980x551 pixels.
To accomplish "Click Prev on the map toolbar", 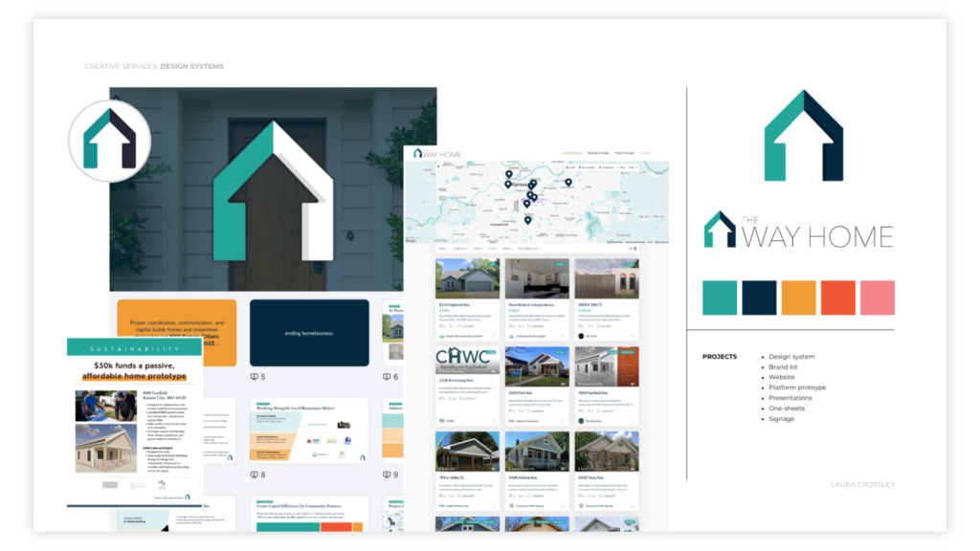I will [621, 167].
